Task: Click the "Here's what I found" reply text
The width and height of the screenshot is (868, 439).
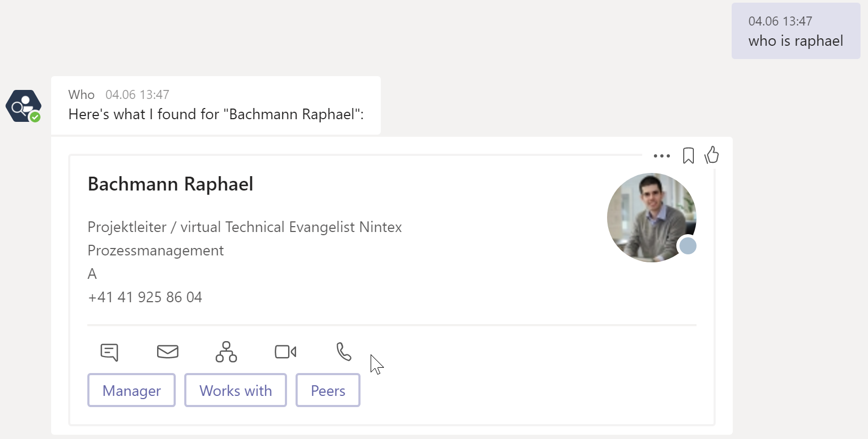Action: pyautogui.click(x=216, y=114)
